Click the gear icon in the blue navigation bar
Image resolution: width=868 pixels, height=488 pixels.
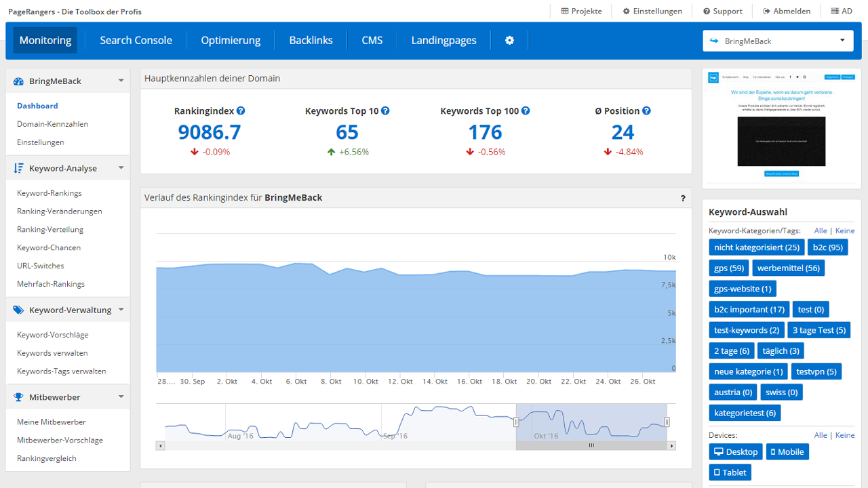[509, 41]
